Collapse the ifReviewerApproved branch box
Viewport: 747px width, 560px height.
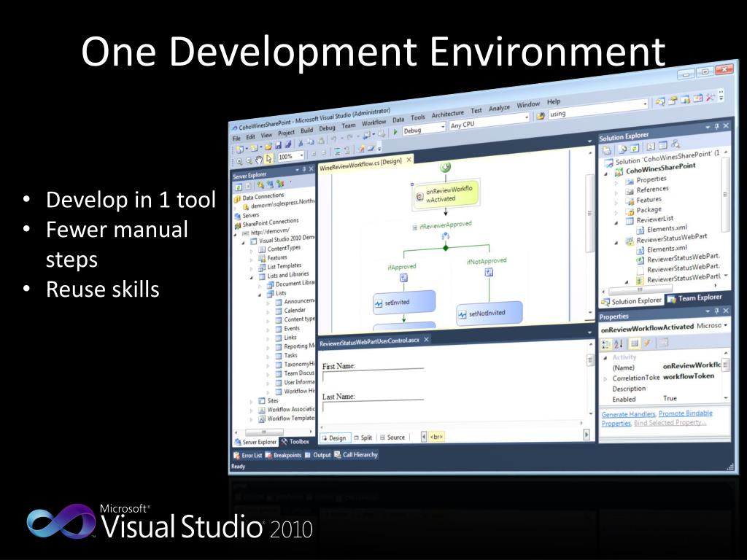[414, 227]
